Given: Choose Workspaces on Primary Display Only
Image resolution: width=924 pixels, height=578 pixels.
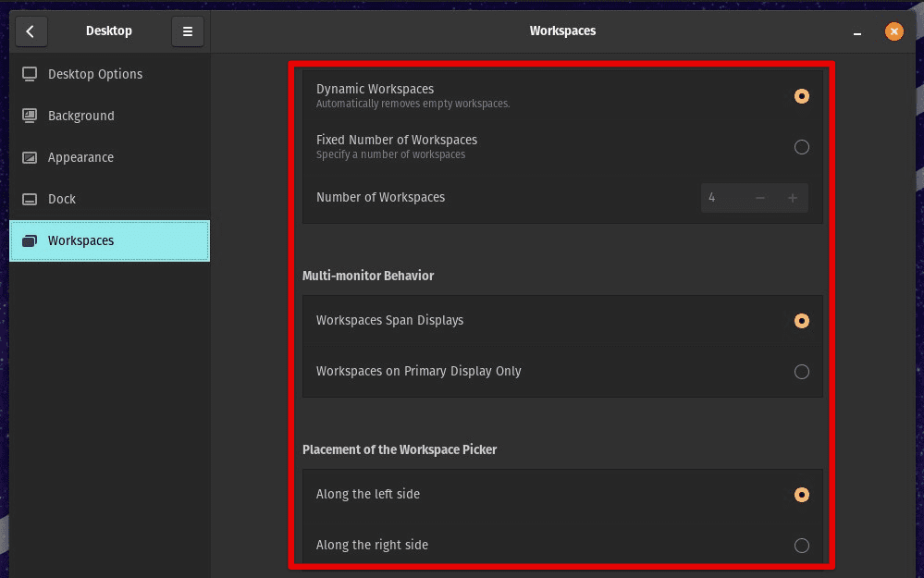Looking at the screenshot, I should tap(801, 371).
